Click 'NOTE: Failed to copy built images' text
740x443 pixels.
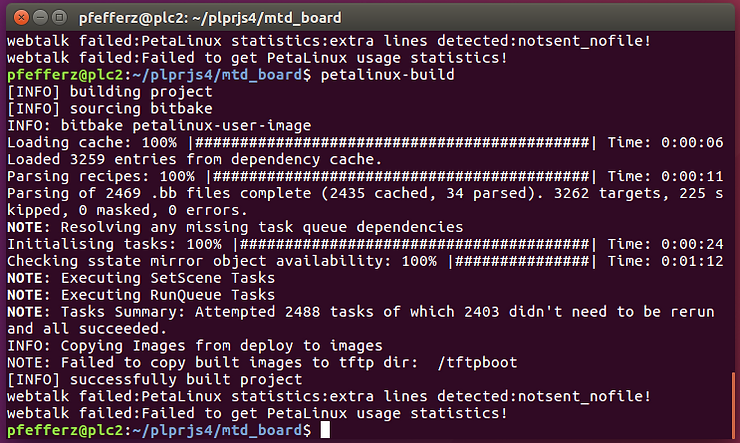point(154,362)
